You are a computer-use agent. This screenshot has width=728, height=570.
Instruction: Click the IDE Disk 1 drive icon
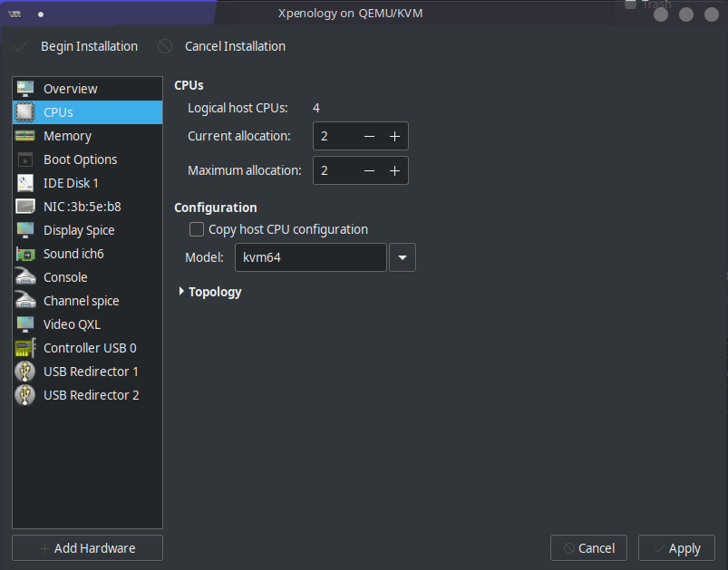[25, 183]
